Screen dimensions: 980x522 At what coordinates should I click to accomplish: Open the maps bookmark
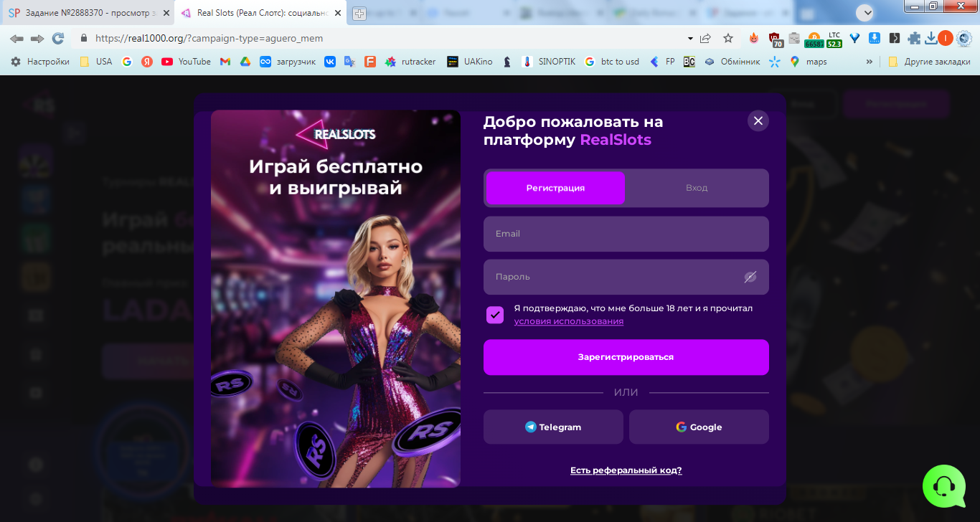809,62
